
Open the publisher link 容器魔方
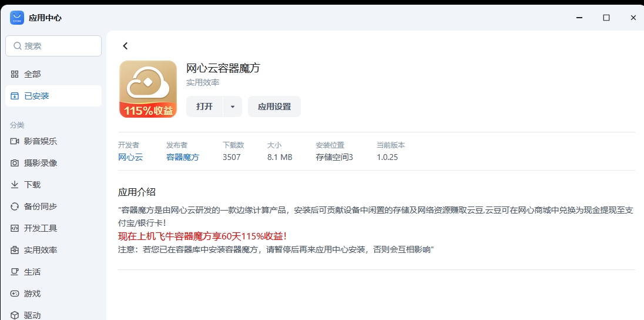(x=183, y=157)
